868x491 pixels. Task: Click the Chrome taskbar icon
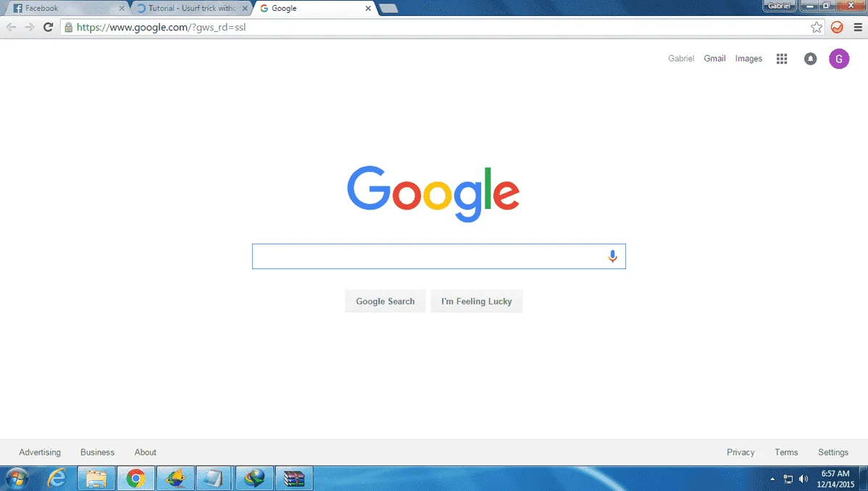click(135, 478)
